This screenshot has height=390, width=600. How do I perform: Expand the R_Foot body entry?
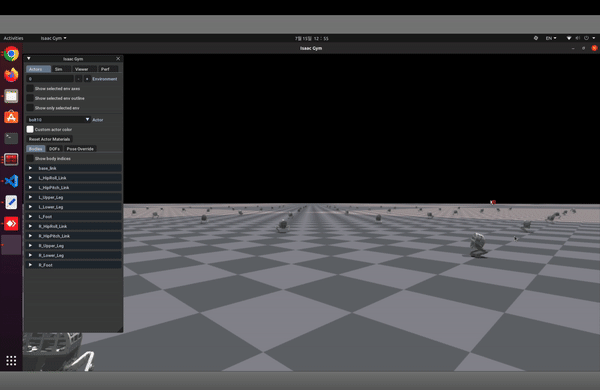tap(74, 265)
